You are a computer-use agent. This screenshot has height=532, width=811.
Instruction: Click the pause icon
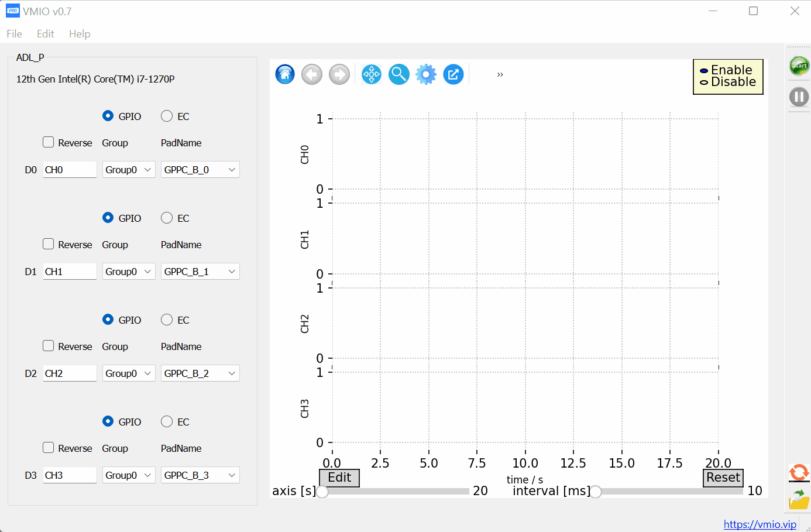(x=799, y=97)
